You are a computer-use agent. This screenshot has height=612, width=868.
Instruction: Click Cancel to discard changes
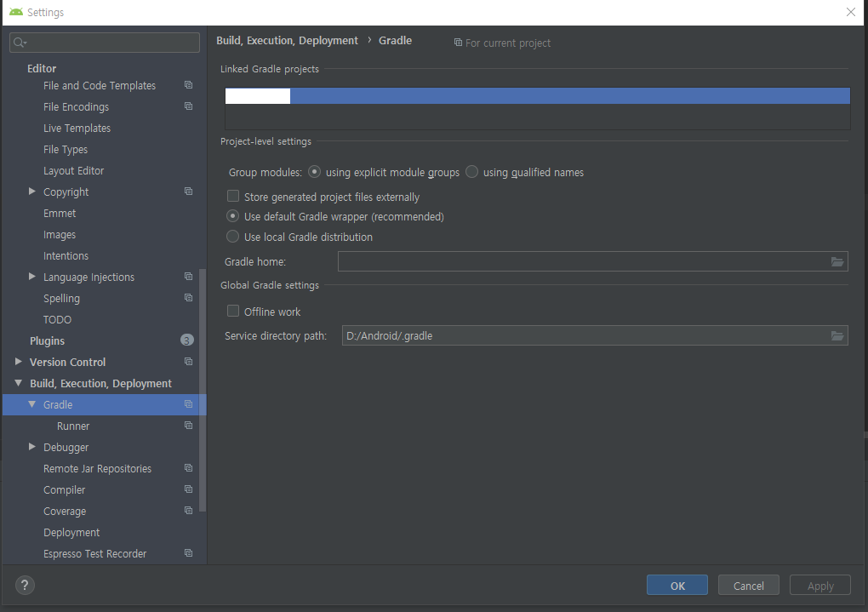[748, 586]
